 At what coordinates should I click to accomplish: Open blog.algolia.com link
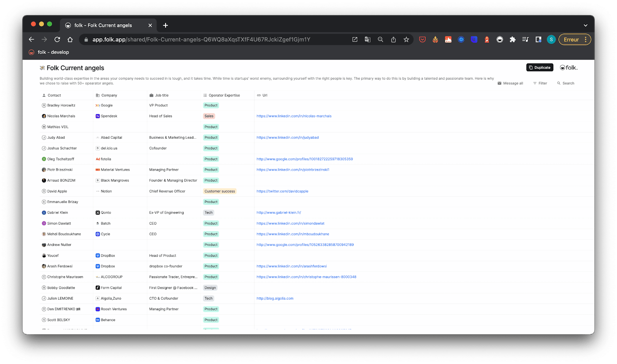point(275,299)
